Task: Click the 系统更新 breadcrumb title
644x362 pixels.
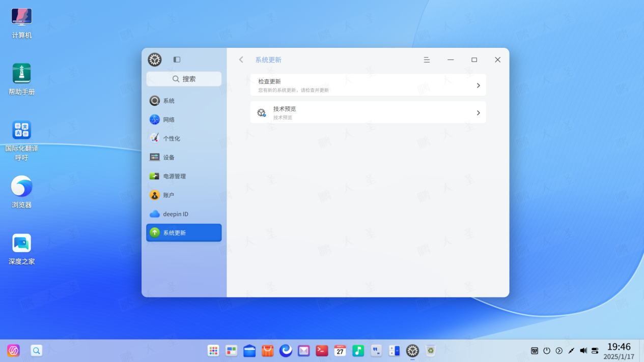Action: pyautogui.click(x=268, y=60)
